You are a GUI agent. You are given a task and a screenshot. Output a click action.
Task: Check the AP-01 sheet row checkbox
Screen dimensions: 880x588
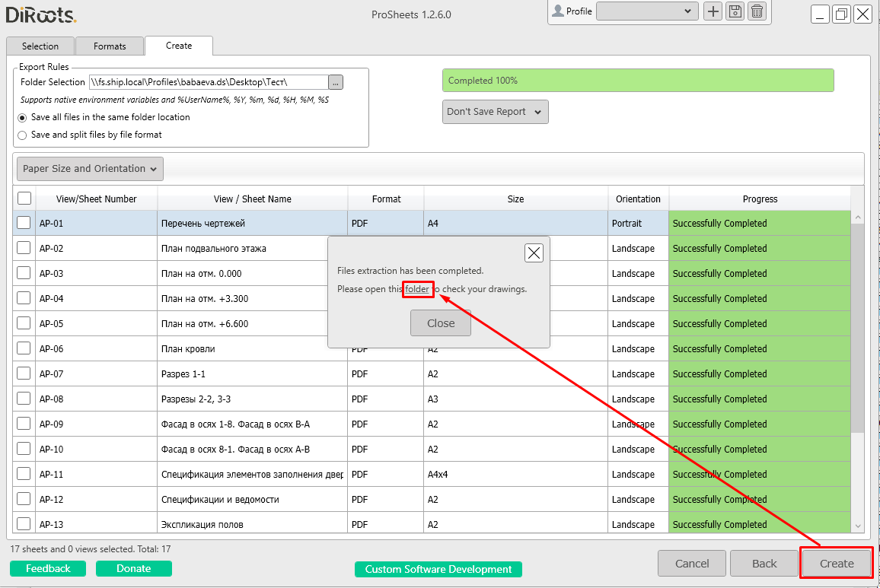24,223
